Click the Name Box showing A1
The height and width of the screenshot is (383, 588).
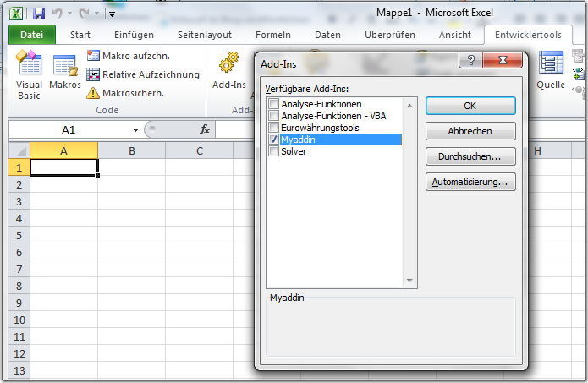pos(69,130)
